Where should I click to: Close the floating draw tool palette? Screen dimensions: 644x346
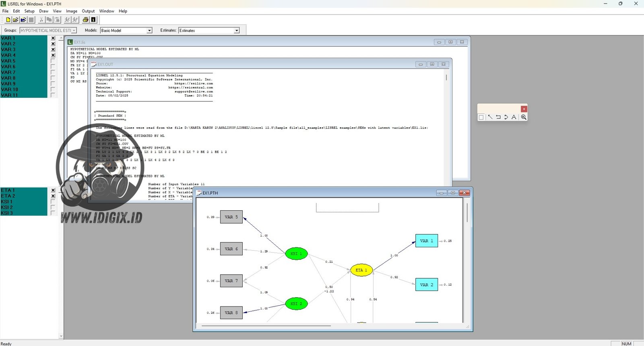click(x=524, y=109)
